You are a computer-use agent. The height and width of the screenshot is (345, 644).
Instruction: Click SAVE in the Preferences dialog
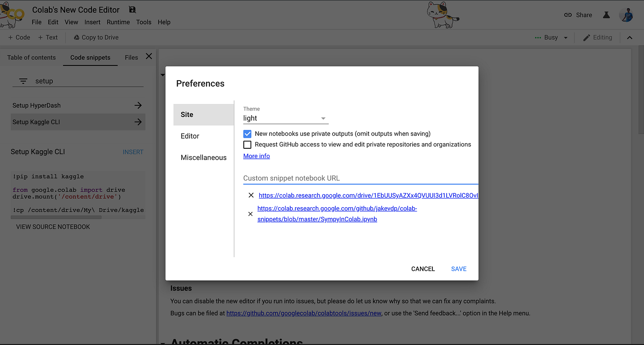[x=459, y=269]
